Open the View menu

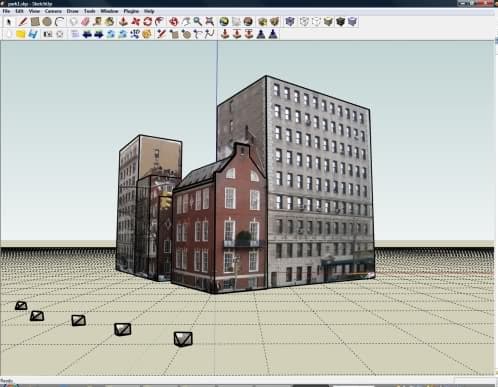34,11
